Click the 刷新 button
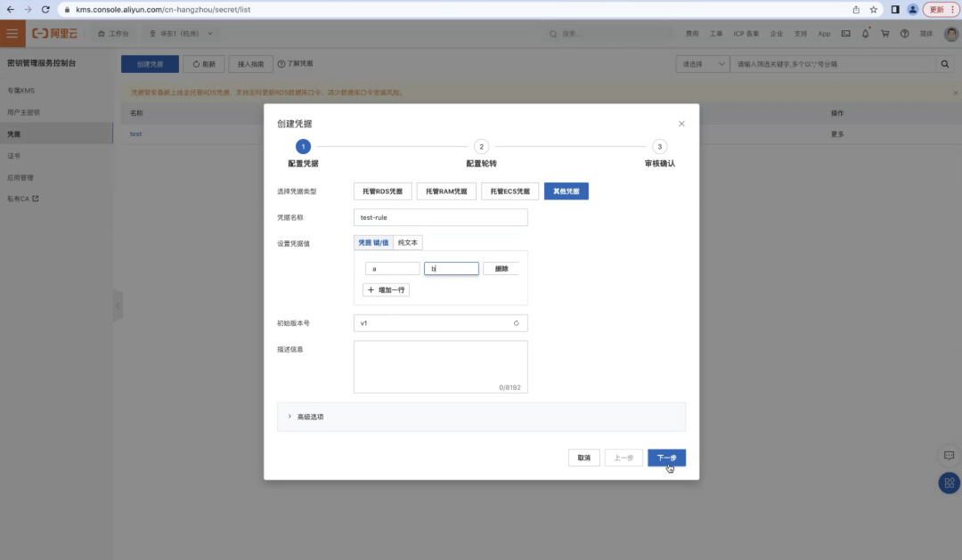Image resolution: width=962 pixels, height=560 pixels. click(x=204, y=64)
